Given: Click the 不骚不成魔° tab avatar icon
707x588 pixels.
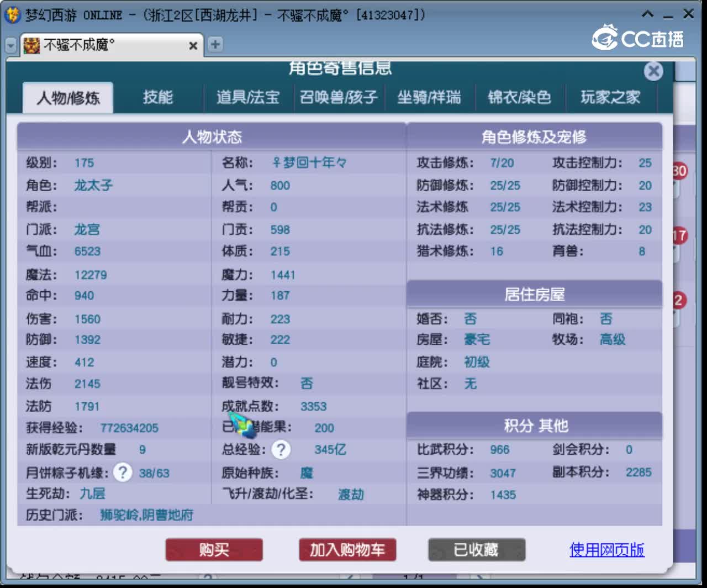Looking at the screenshot, I should click(x=31, y=45).
